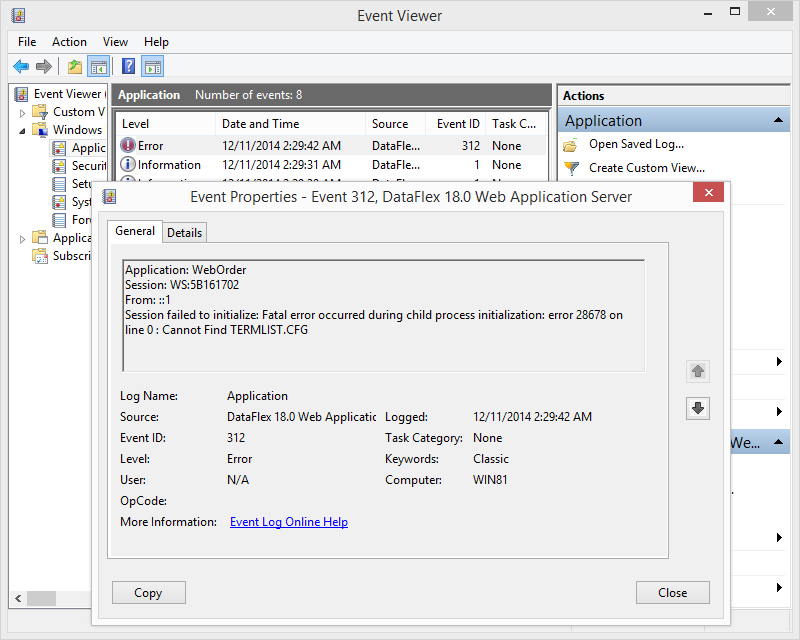
Task: Close Event Properties with the red X
Action: [708, 192]
